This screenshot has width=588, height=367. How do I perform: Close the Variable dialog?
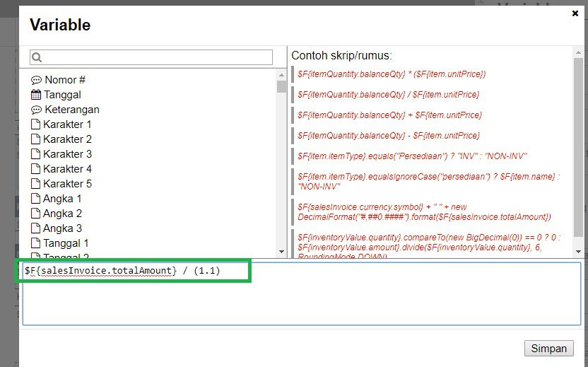click(x=573, y=13)
